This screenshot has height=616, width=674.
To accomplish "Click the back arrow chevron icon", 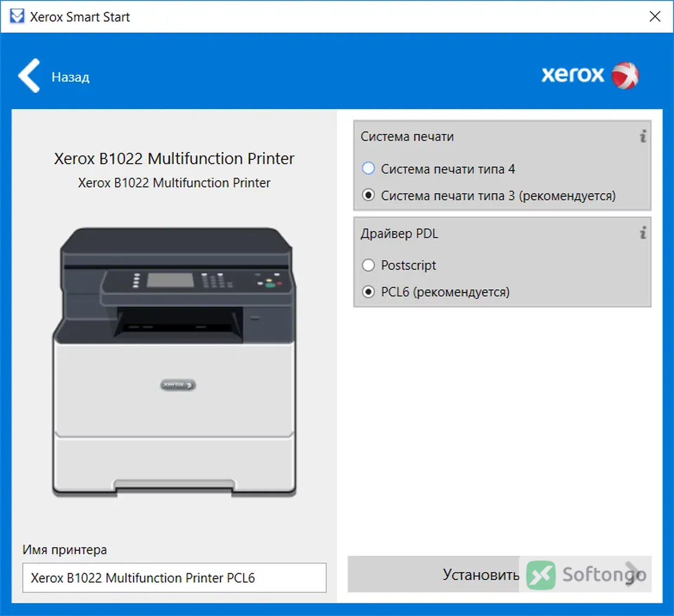I will tap(29, 75).
